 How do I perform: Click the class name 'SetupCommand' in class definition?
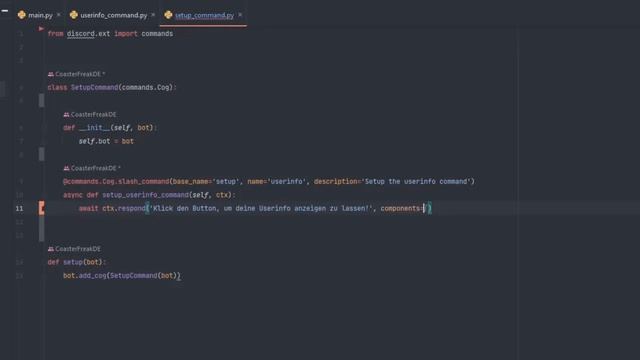coord(94,87)
